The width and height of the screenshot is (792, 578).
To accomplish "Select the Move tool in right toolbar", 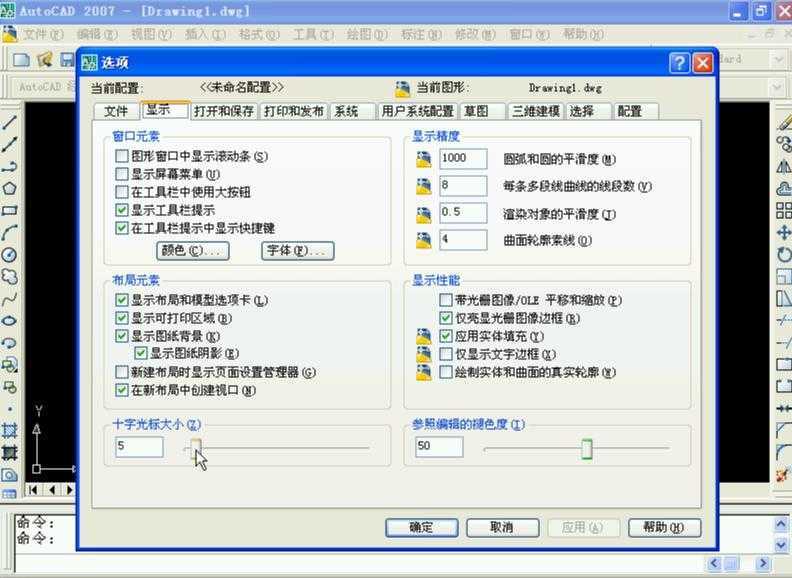I will coord(783,232).
